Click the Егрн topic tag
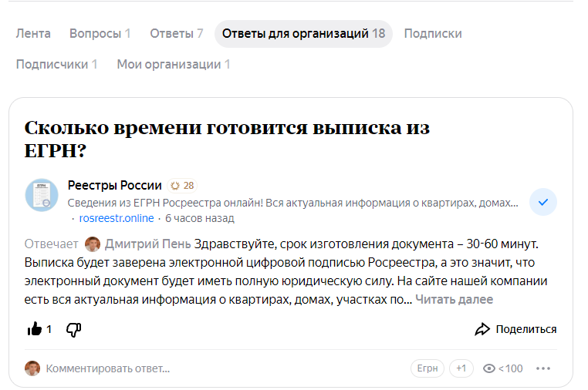The width and height of the screenshot is (588, 390). pos(427,368)
